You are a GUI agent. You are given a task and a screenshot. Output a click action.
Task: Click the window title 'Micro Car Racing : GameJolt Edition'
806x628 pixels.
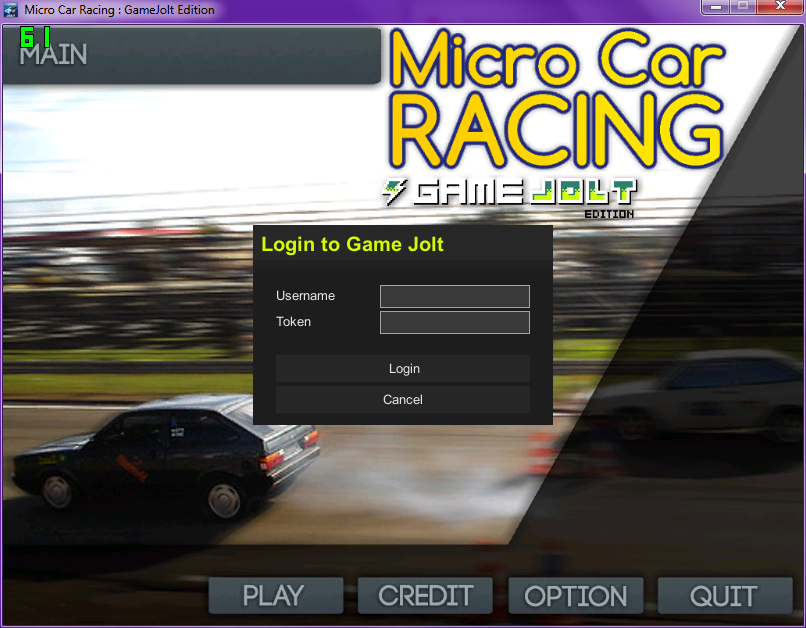pos(119,10)
